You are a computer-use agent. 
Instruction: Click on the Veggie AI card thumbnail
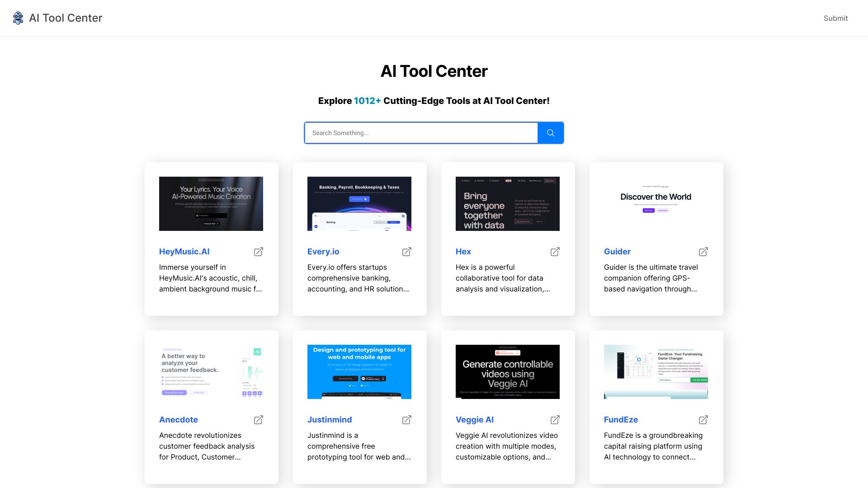pyautogui.click(x=508, y=372)
